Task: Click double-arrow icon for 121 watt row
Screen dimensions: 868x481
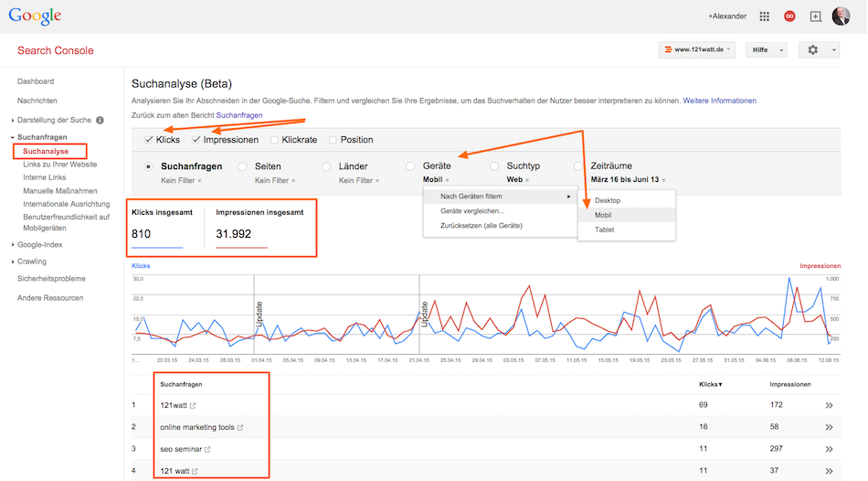Action: [x=829, y=471]
